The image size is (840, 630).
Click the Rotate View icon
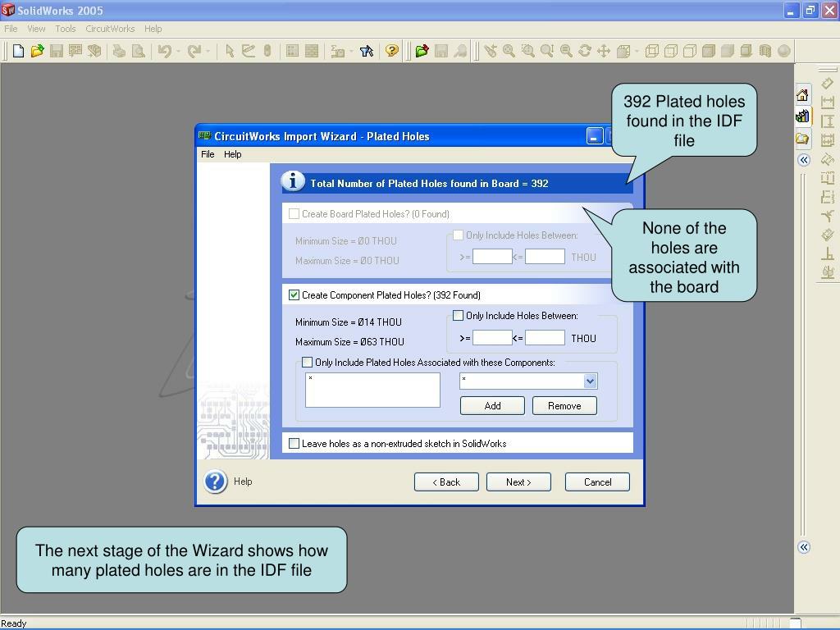coord(585,51)
